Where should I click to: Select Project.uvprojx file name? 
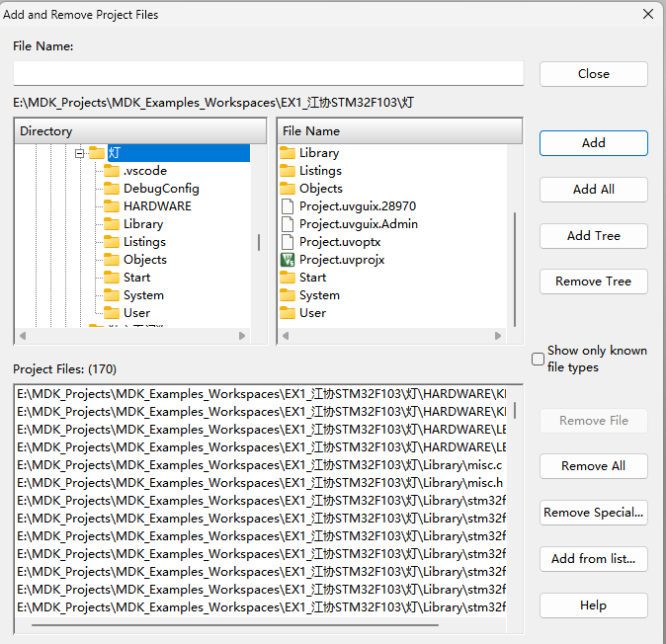point(342,260)
